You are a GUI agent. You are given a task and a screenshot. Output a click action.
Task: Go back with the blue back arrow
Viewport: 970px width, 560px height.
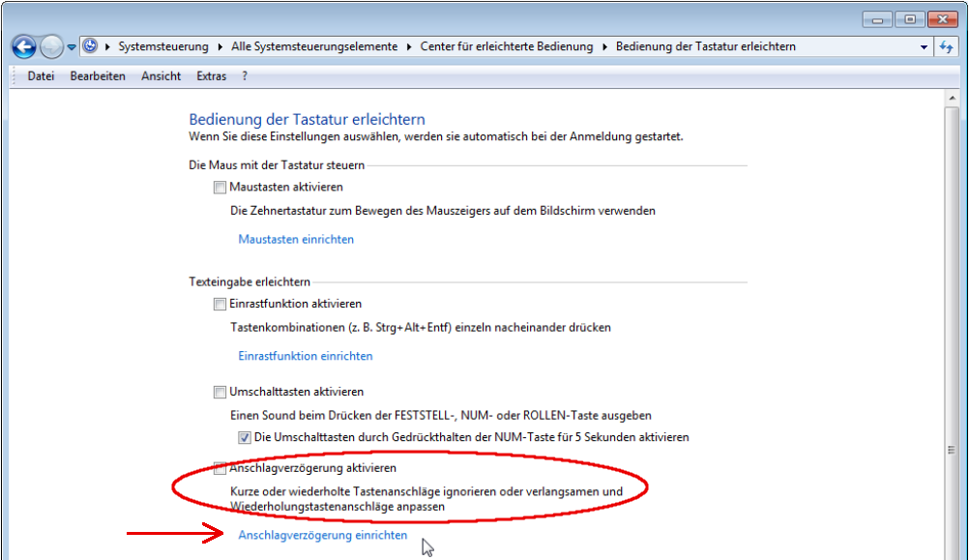click(23, 46)
